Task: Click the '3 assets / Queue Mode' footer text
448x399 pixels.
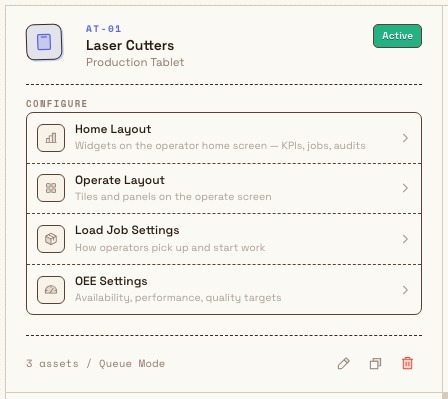Action: (96, 363)
